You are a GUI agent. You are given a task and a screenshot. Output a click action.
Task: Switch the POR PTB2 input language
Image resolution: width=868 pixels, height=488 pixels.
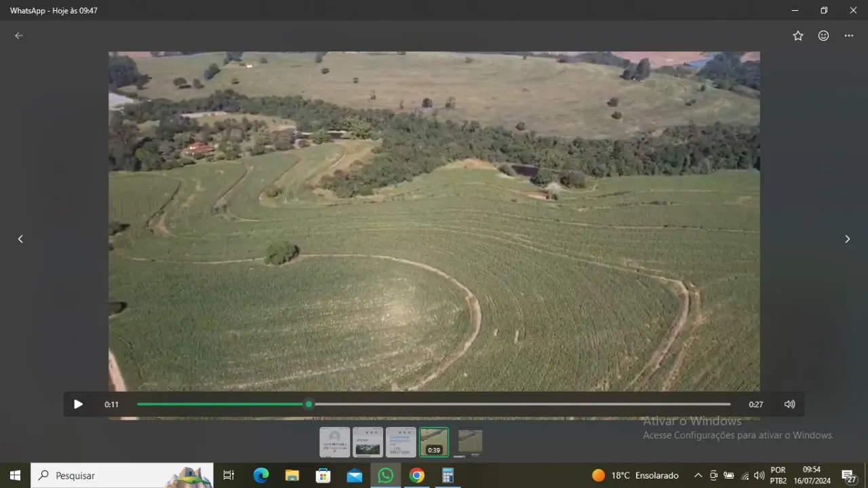click(x=778, y=476)
